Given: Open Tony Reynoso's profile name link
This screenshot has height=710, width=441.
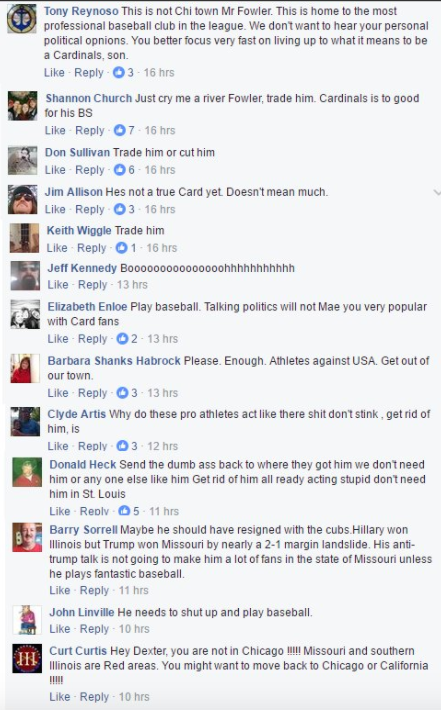Looking at the screenshot, I should 81,11.
